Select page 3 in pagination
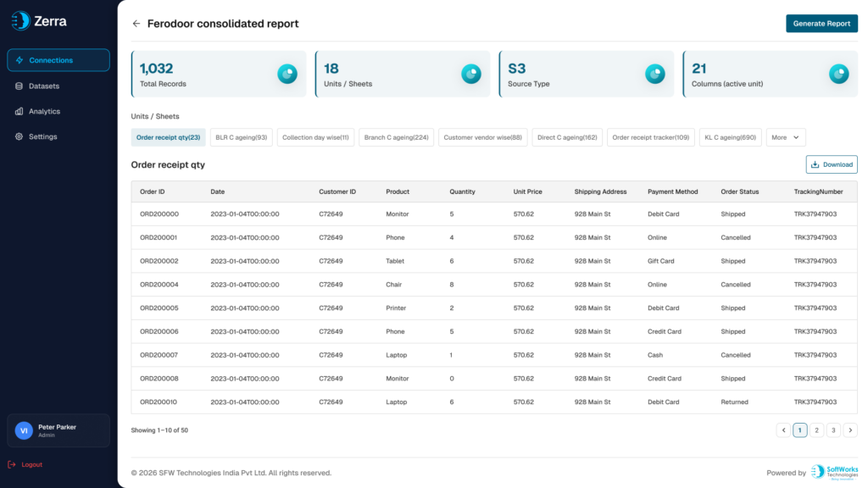The height and width of the screenshot is (488, 868). click(833, 430)
